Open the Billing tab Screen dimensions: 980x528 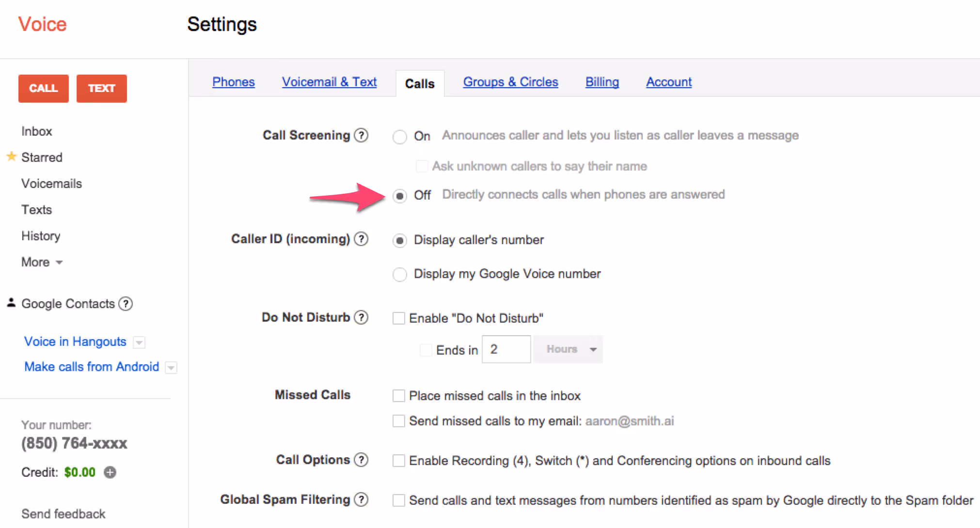602,82
